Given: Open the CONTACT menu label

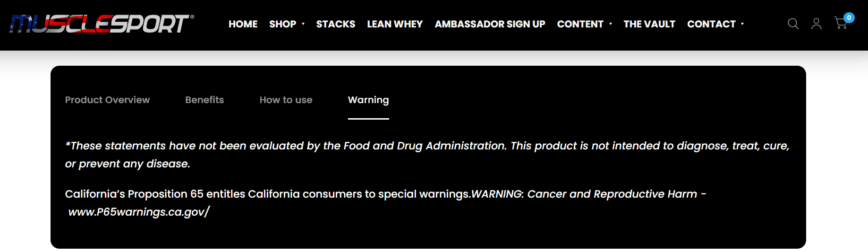Looking at the screenshot, I should click(711, 24).
